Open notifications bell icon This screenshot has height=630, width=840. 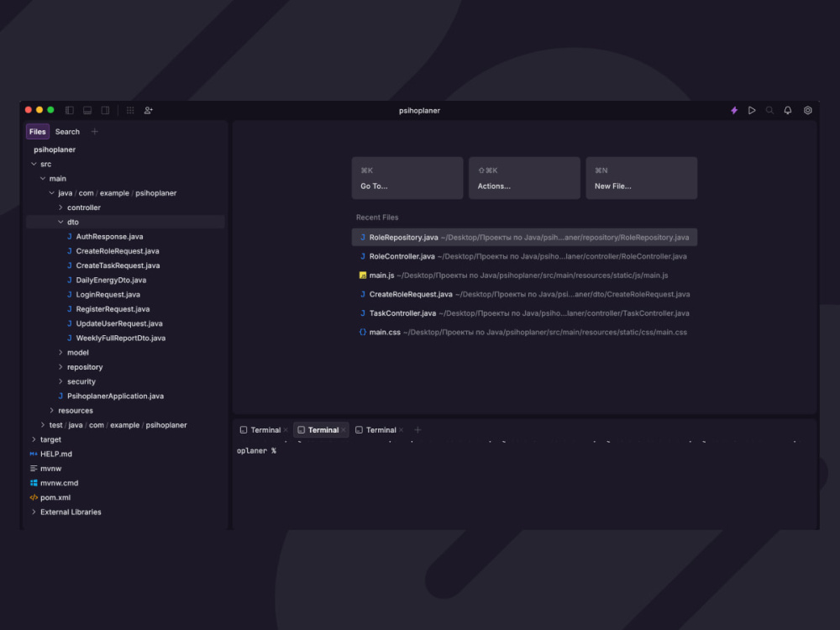(788, 110)
